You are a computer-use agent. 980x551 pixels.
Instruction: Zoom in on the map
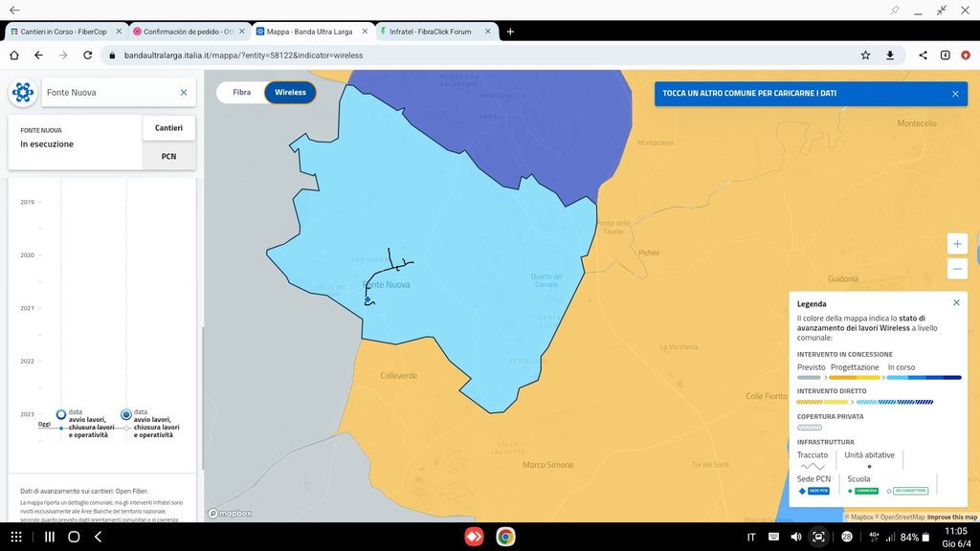tap(957, 243)
